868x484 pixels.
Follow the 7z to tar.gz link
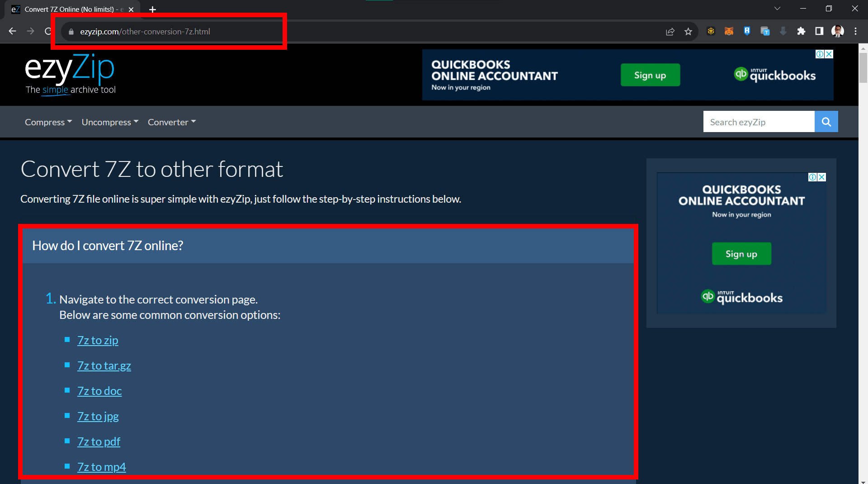(104, 365)
